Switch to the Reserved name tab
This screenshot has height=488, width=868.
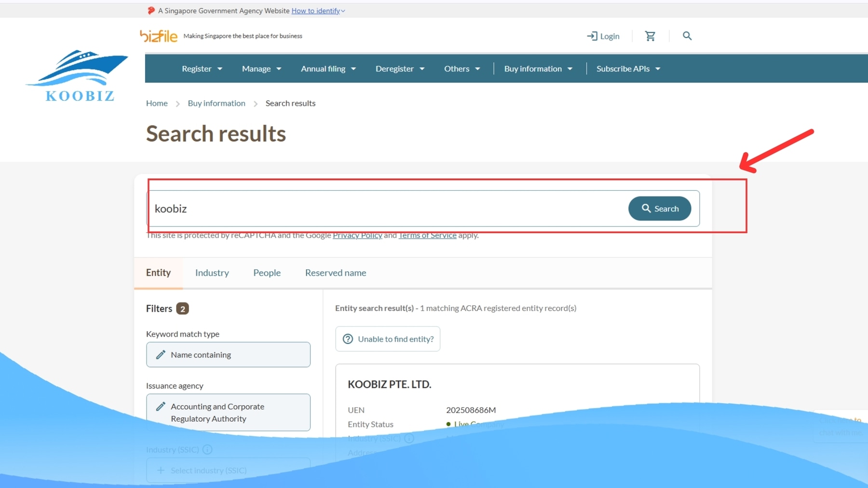click(x=335, y=272)
